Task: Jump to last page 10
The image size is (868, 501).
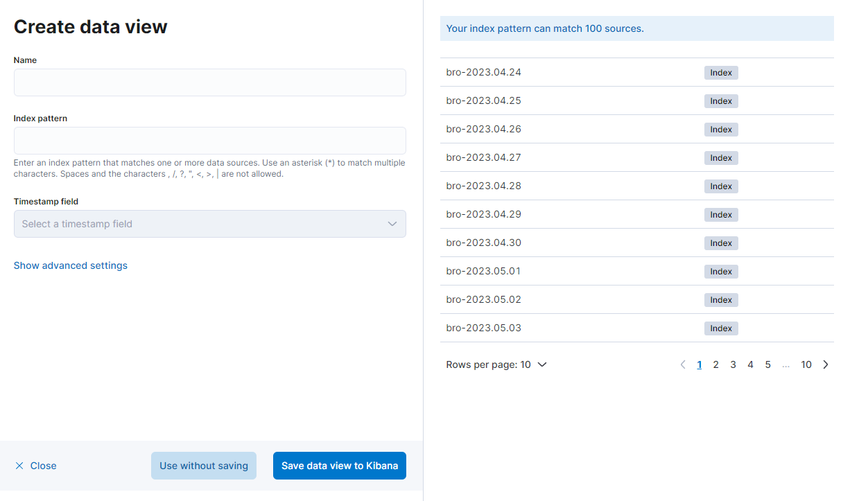Action: coord(806,364)
